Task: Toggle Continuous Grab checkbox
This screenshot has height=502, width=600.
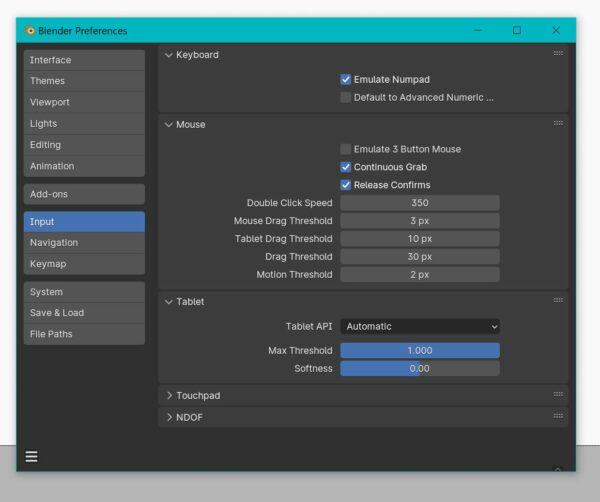Action: [x=346, y=167]
